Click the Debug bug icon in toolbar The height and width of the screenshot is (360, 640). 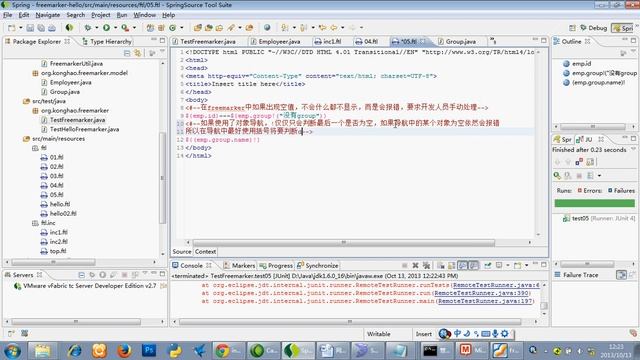[x=87, y=28]
